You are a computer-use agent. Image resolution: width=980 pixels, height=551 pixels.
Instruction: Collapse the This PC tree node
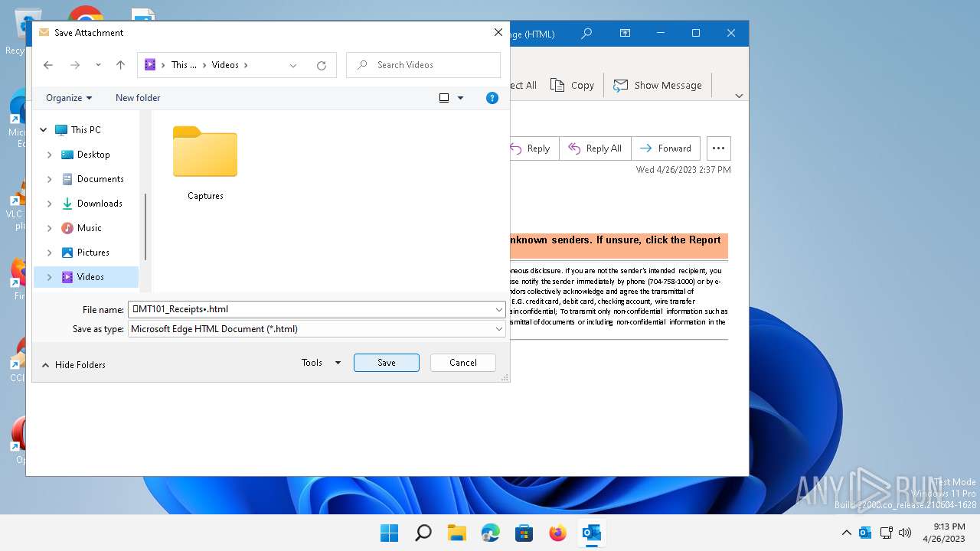44,130
